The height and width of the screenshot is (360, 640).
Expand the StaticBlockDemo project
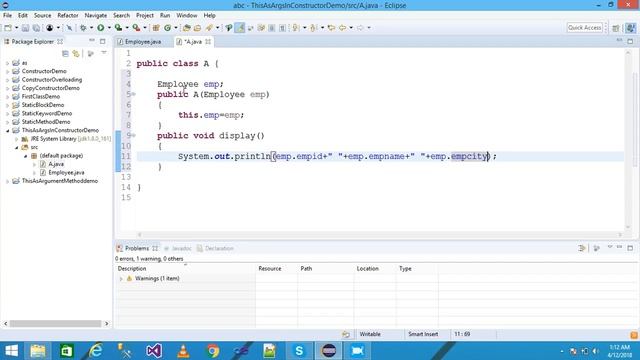click(7, 105)
